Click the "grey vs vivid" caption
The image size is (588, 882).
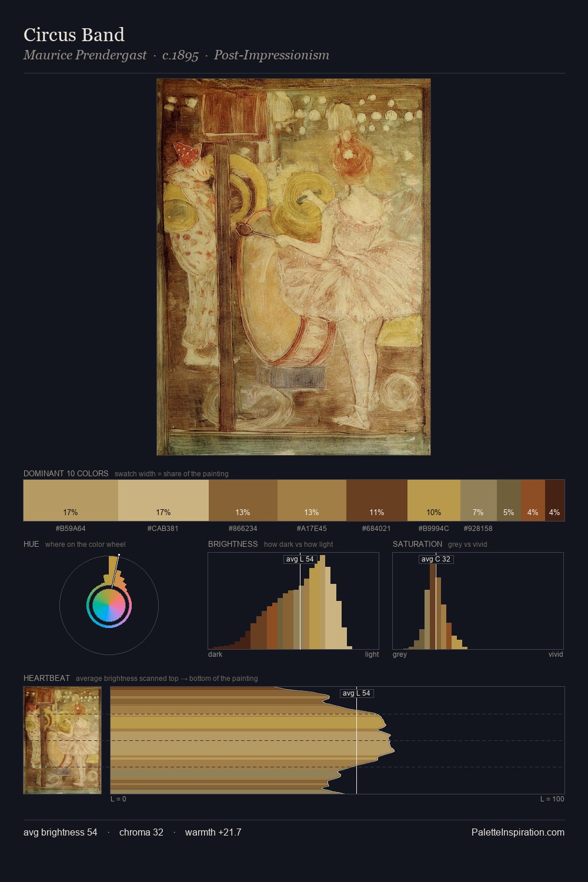click(x=467, y=544)
